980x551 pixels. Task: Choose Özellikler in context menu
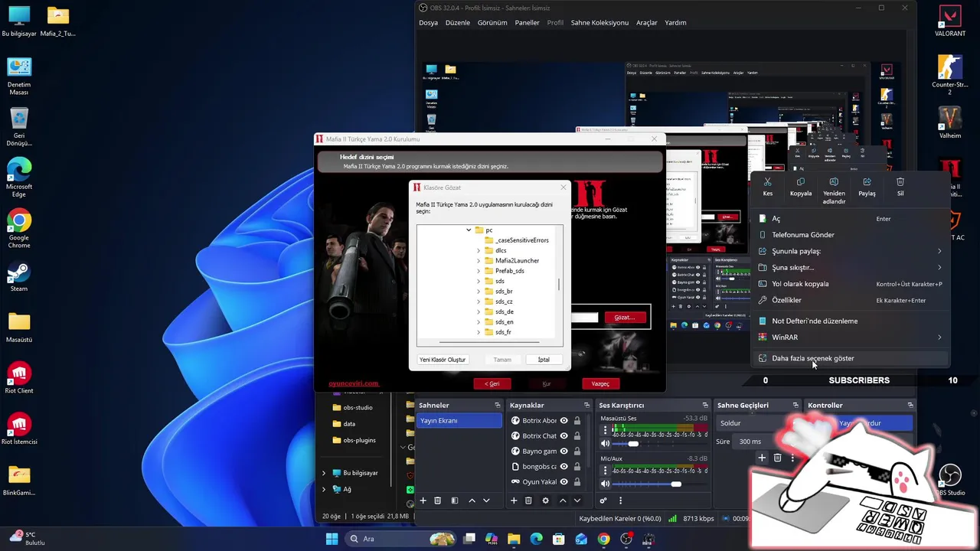(850, 300)
